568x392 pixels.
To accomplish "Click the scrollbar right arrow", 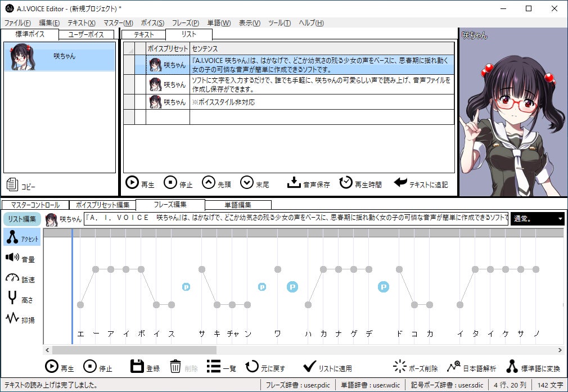I will tap(560, 350).
